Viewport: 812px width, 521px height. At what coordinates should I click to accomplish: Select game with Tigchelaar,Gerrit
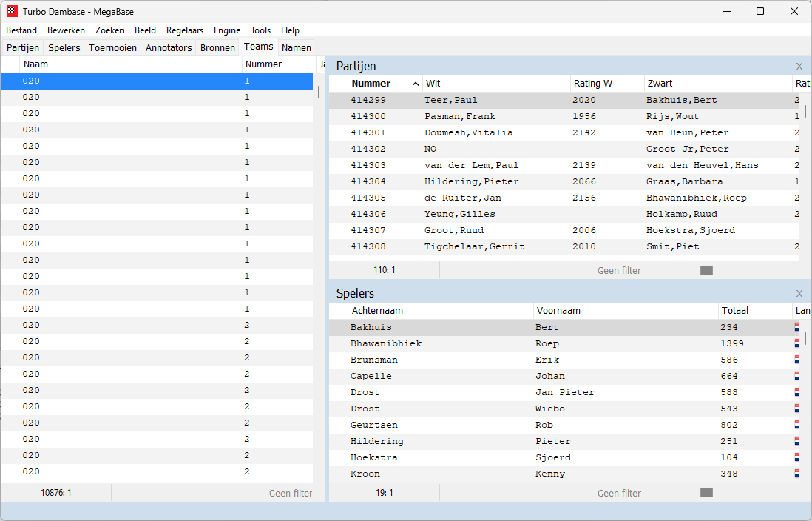(x=564, y=246)
